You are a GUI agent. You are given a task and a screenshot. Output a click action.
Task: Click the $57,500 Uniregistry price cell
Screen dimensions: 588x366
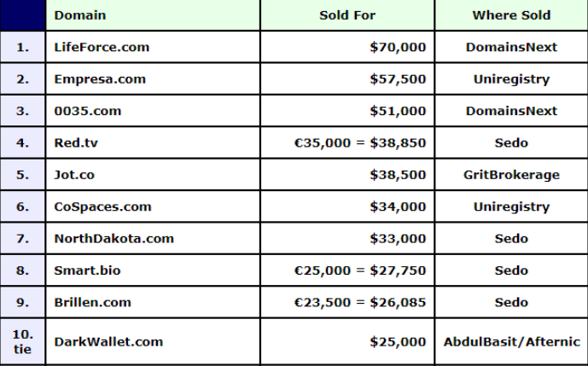coord(347,78)
